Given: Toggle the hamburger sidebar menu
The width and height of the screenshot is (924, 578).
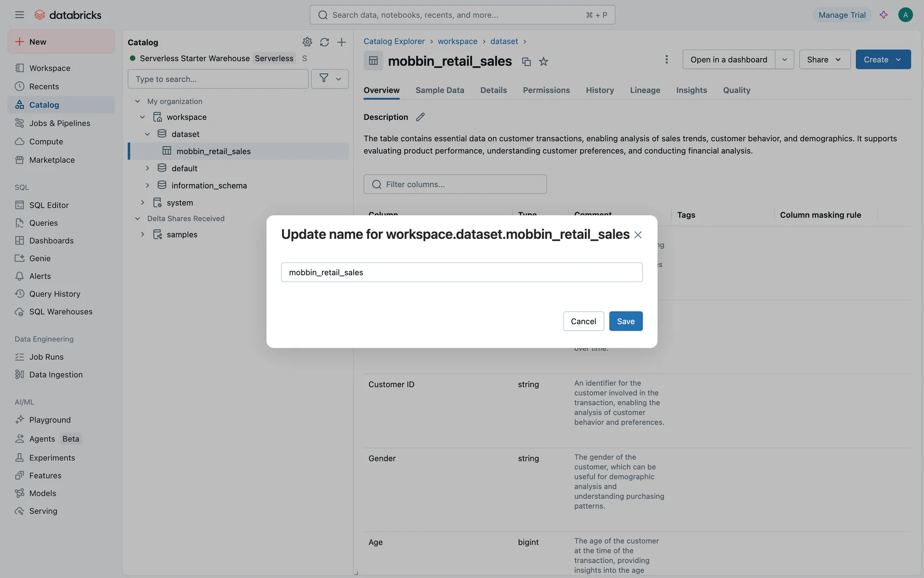Looking at the screenshot, I should coord(19,15).
